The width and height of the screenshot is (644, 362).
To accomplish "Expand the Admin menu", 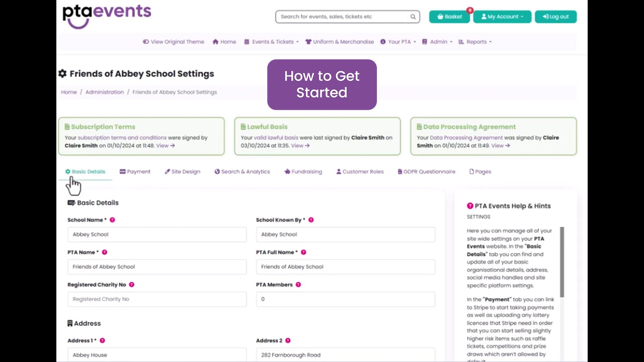I will [x=437, y=42].
